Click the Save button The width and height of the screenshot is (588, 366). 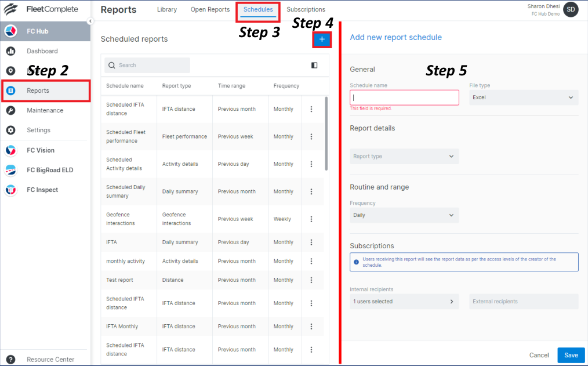[x=571, y=355]
